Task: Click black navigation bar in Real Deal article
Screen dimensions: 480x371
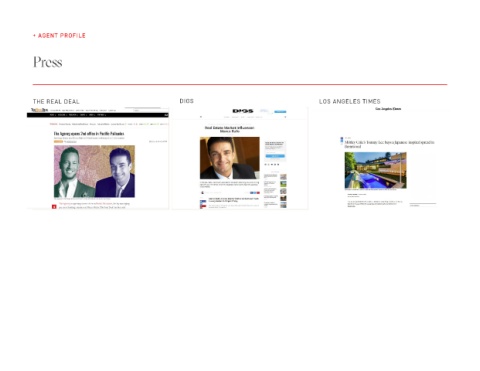Action: coord(98,115)
